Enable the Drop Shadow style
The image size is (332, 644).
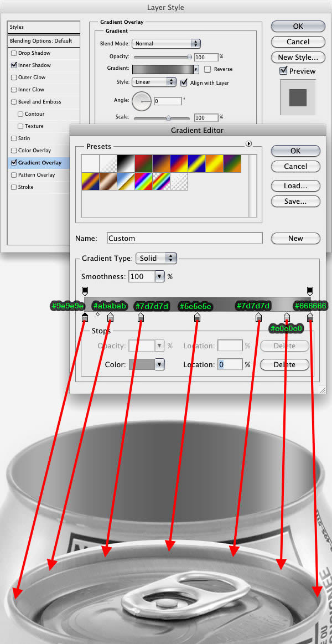click(14, 53)
